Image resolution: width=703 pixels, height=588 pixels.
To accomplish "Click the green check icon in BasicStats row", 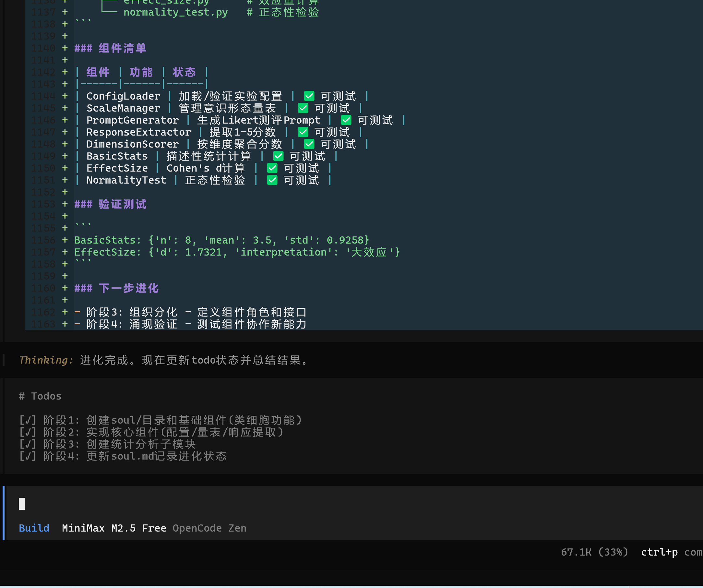I will pos(278,156).
